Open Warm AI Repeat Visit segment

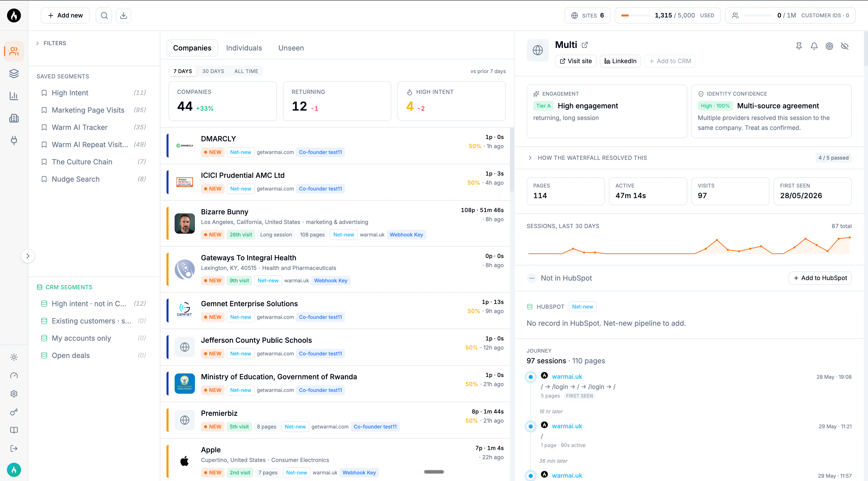click(x=93, y=145)
